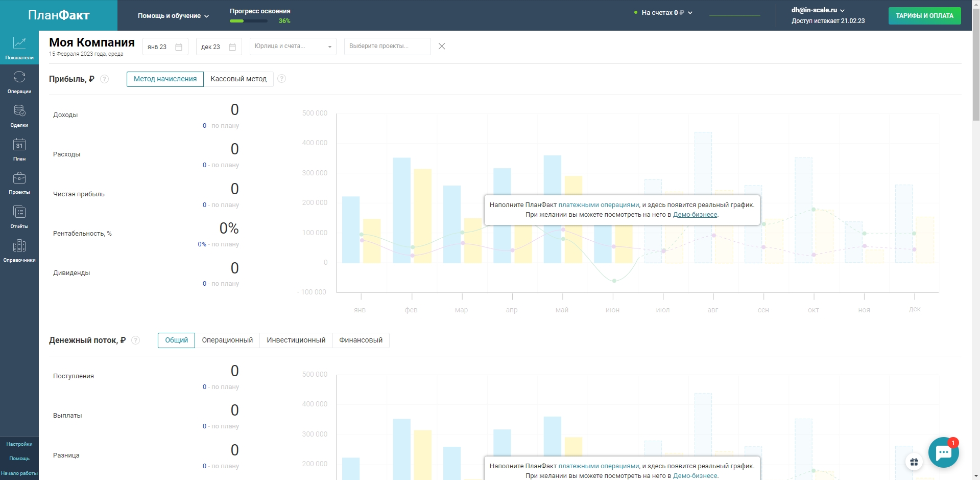Open end date дек 23 field

219,47
